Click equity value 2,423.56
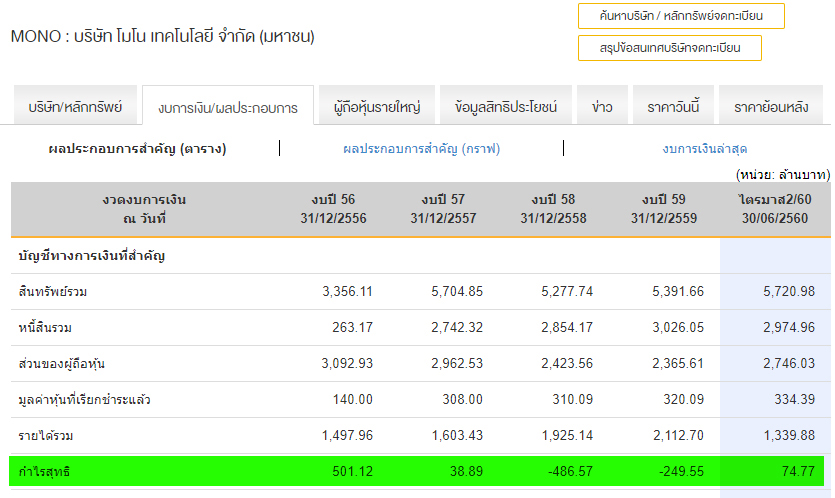 (x=567, y=363)
